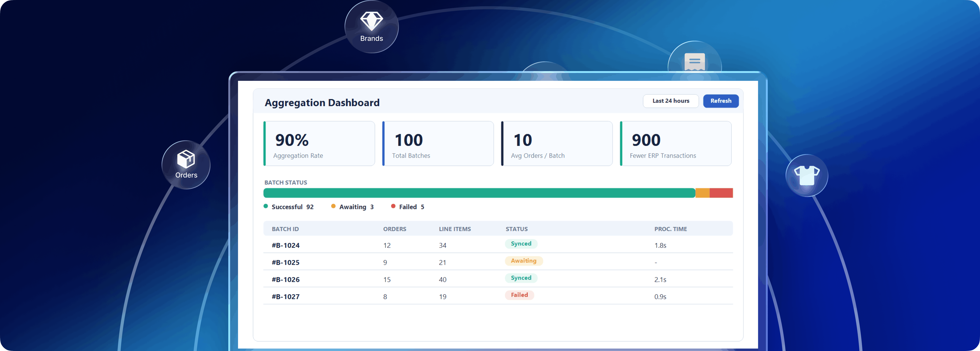Click the STATUS column header
980x351 pixels.
click(517, 229)
